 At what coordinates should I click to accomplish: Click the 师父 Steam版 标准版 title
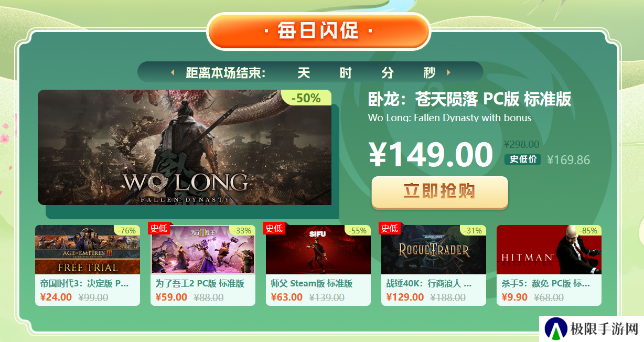(x=312, y=283)
